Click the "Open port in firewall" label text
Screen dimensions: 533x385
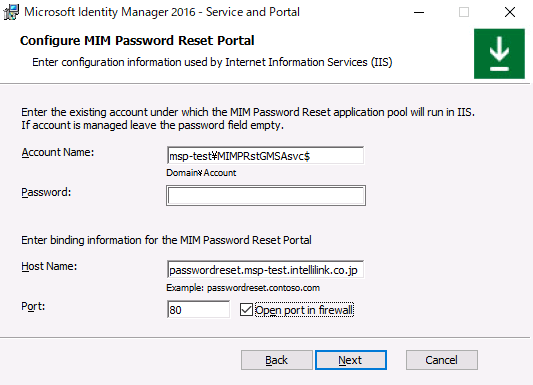pos(305,310)
